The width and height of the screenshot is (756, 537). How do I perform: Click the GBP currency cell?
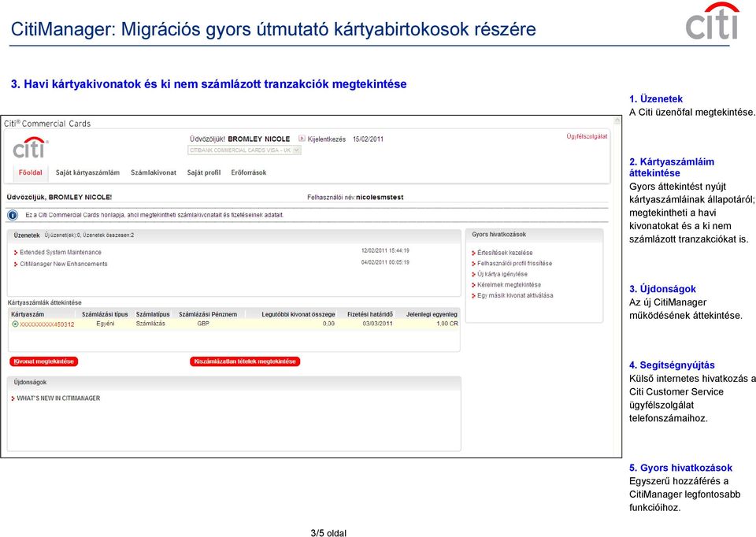203,324
